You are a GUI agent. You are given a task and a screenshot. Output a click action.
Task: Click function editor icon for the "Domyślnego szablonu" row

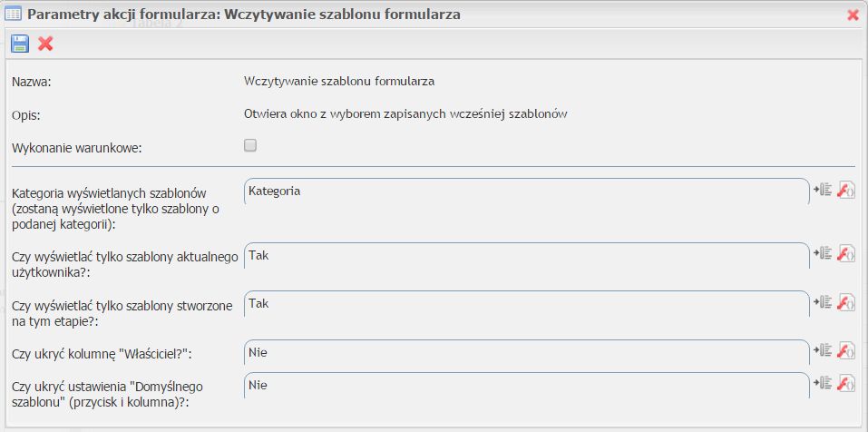(x=846, y=383)
